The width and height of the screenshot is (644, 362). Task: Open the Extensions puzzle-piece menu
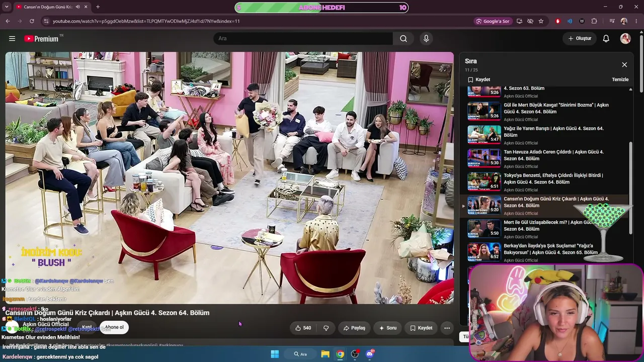594,21
